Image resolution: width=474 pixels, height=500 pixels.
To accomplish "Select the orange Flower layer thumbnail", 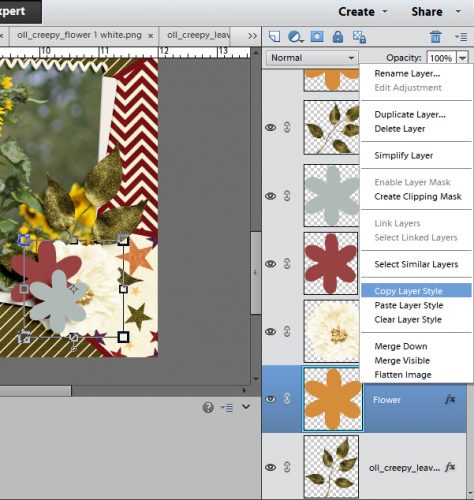I will [333, 399].
